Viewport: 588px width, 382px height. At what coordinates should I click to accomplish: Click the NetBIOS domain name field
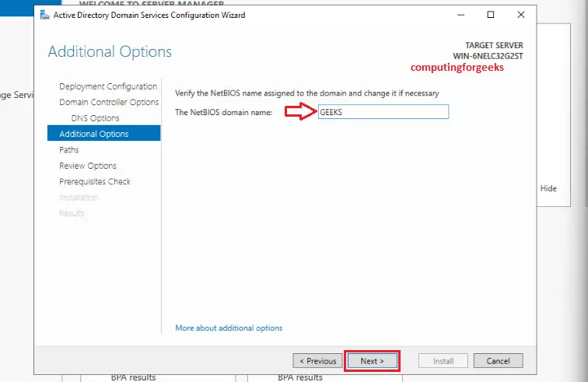[x=383, y=112]
